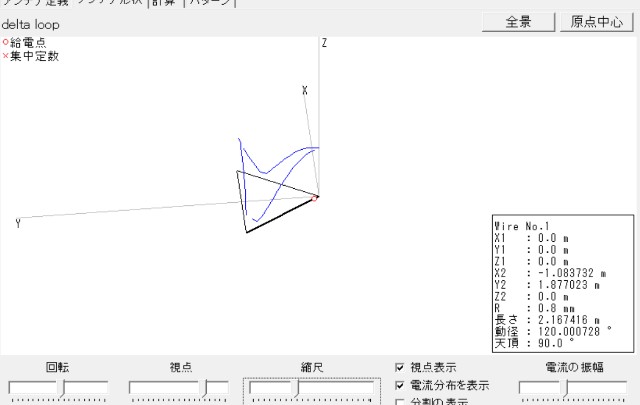Viewport: 640px width, 405px height.
Task: Click the bold black triangle wire
Action: point(280,215)
